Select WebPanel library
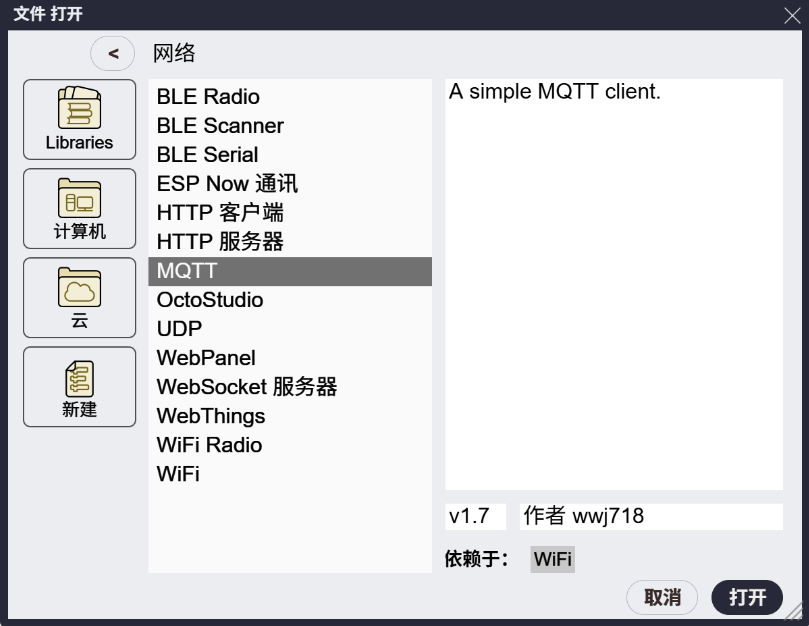The width and height of the screenshot is (809, 626). 290,358
